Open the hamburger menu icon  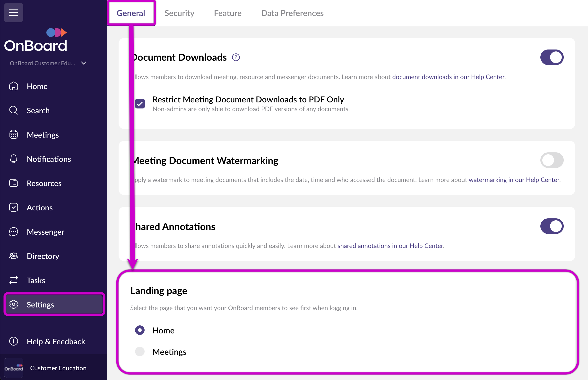pos(14,12)
